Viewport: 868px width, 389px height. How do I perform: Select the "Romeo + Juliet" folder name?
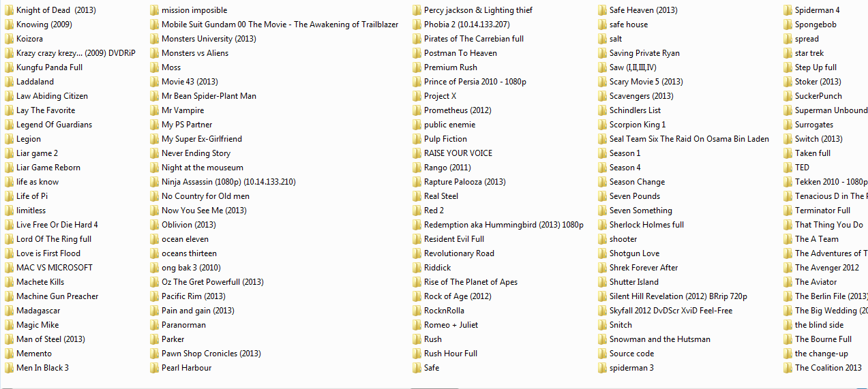pos(451,325)
